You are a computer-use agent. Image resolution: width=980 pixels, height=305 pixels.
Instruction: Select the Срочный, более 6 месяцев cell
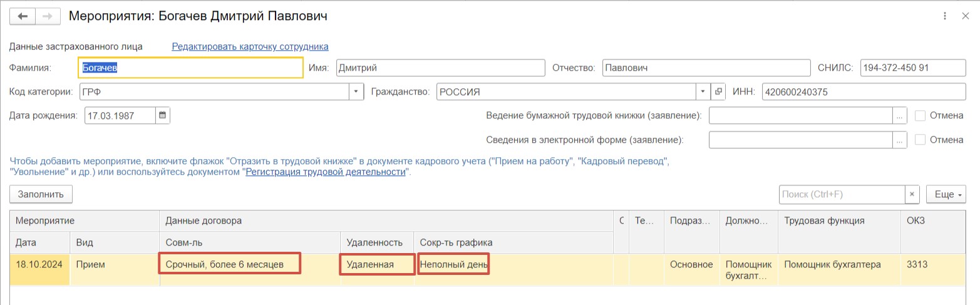[x=250, y=269]
